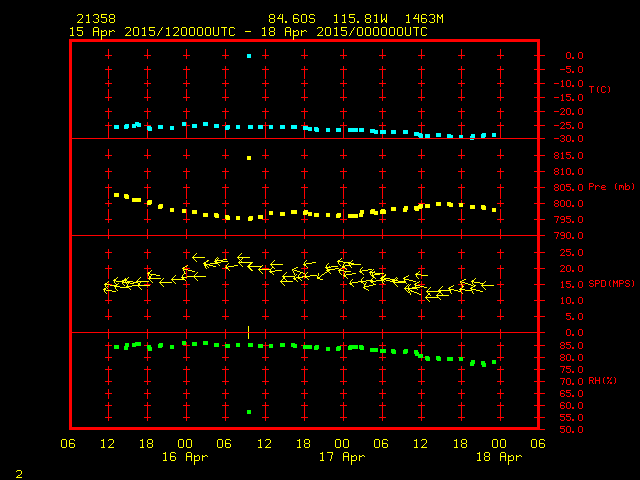Click the end date 18 Apr 2015/000000UTC
Viewport: 640px width, 480px height.
[344, 32]
